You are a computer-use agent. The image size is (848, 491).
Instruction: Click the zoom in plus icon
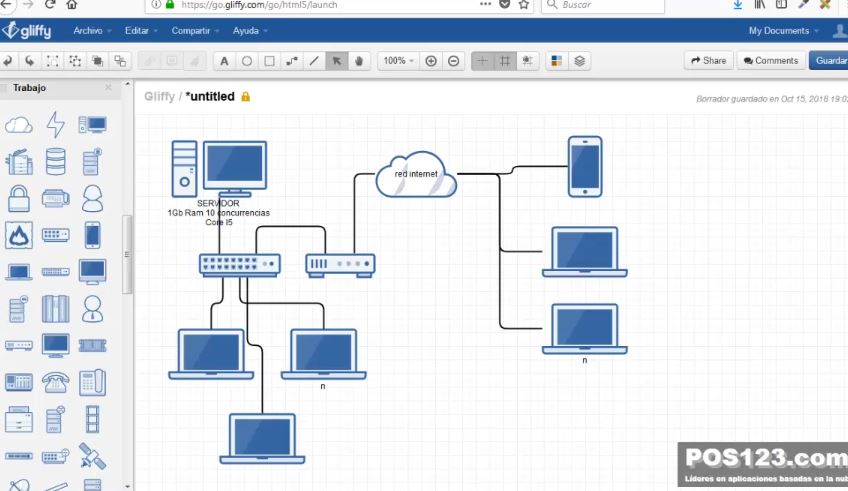[431, 61]
